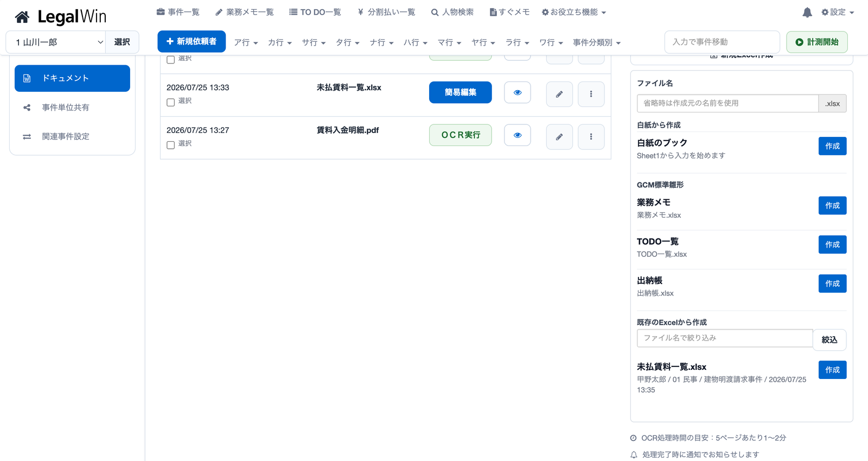Click 簡易編集 for 未払賃料一覧.xlsx
The width and height of the screenshot is (868, 461).
461,92
